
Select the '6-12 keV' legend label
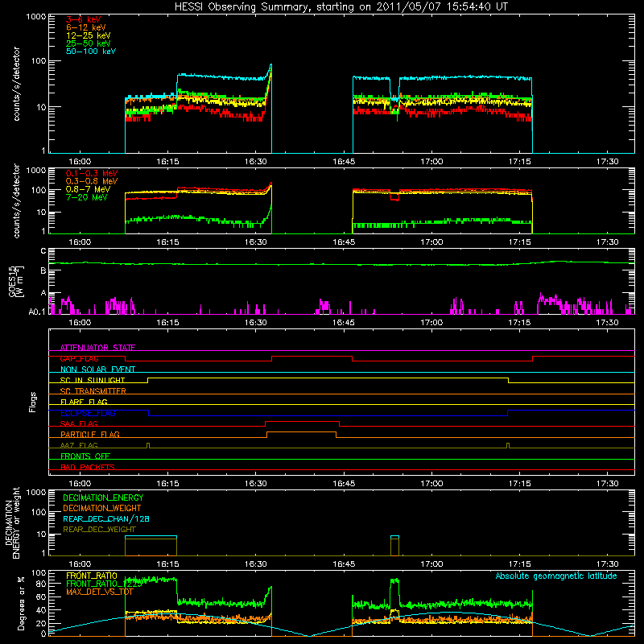pyautogui.click(x=85, y=27)
